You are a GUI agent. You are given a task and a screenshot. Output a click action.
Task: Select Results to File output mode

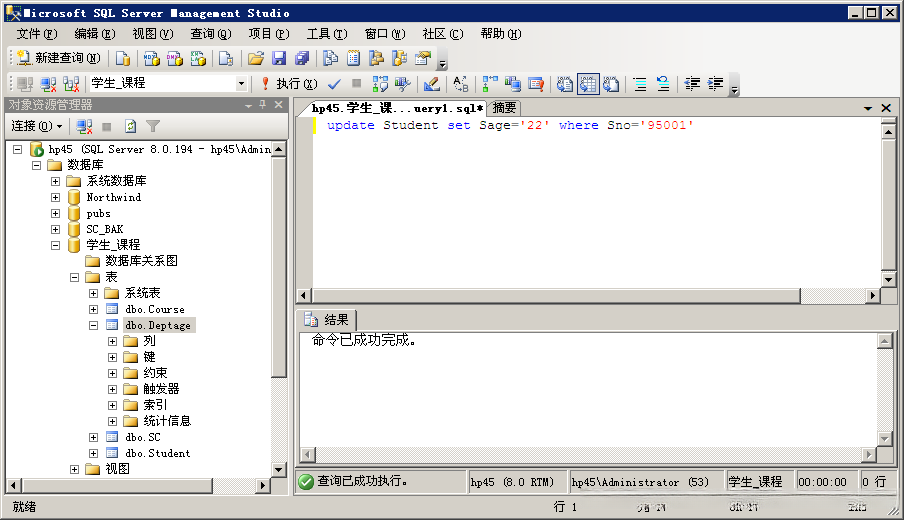coord(611,84)
